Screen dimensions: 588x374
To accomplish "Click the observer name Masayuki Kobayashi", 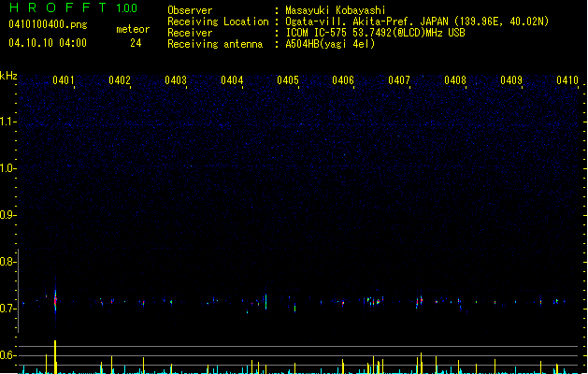I will 336,10.
